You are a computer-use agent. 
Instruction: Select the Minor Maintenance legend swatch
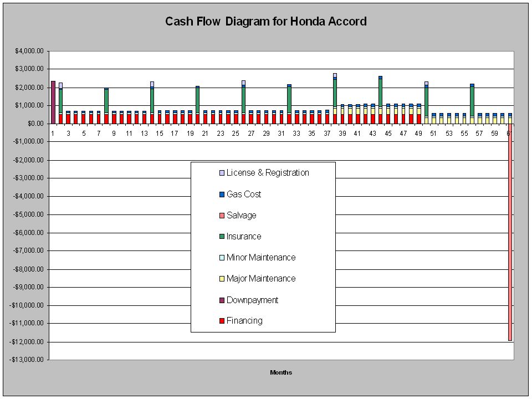tap(222, 258)
